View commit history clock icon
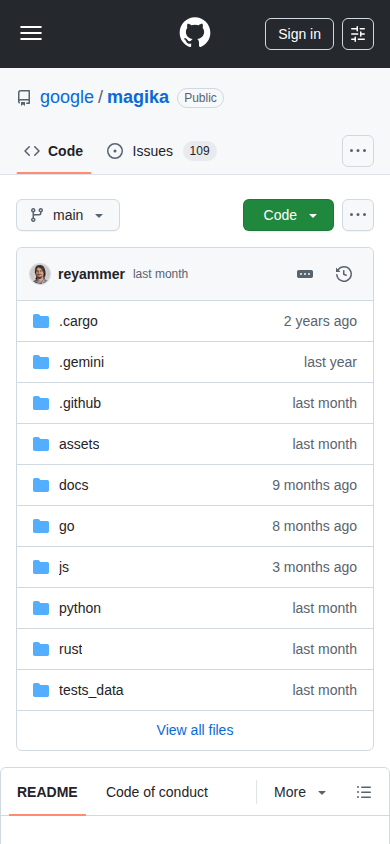The height and width of the screenshot is (844, 390). tap(344, 274)
